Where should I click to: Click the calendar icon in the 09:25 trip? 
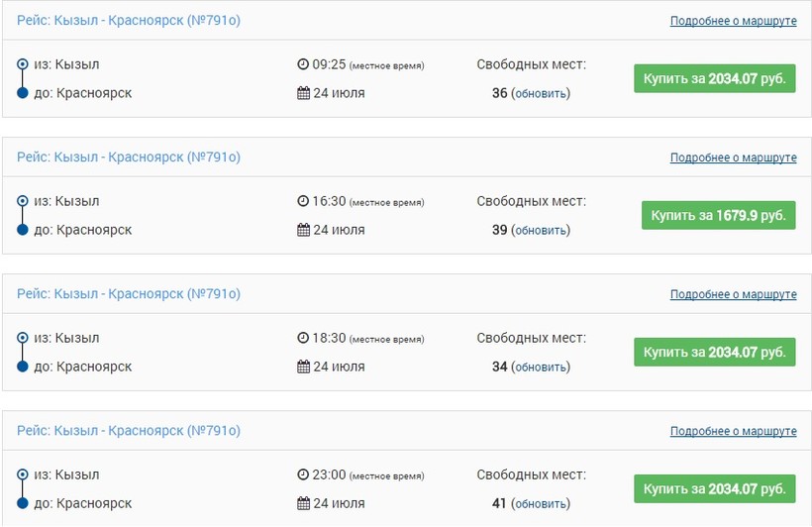coord(304,93)
